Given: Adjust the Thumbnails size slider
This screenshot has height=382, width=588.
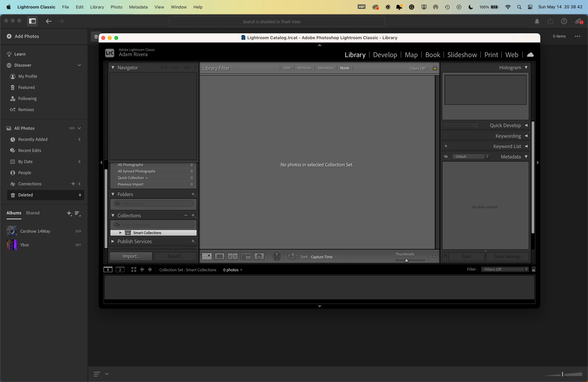Looking at the screenshot, I should 406,260.
